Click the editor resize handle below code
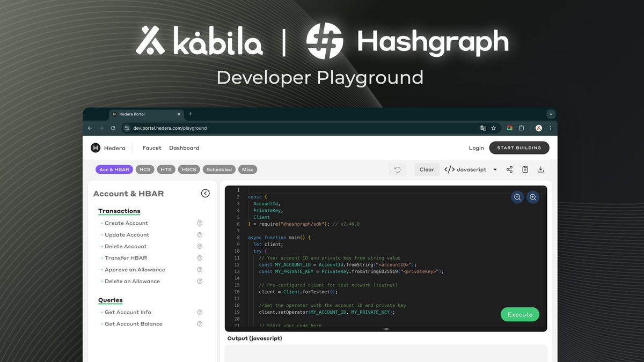Screen dimensions: 644x362 386,329
